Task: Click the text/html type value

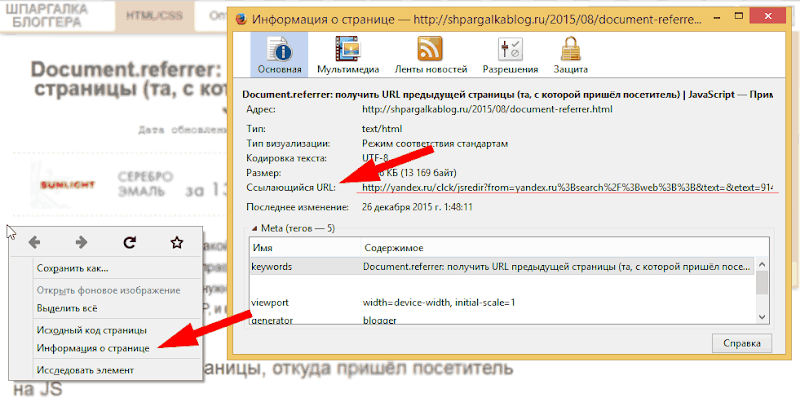Action: (x=382, y=130)
